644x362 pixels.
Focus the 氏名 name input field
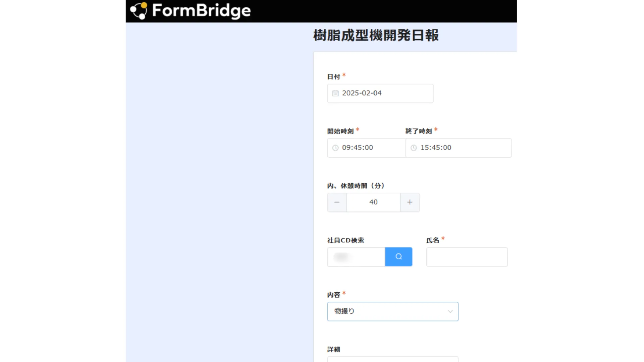[x=467, y=257]
